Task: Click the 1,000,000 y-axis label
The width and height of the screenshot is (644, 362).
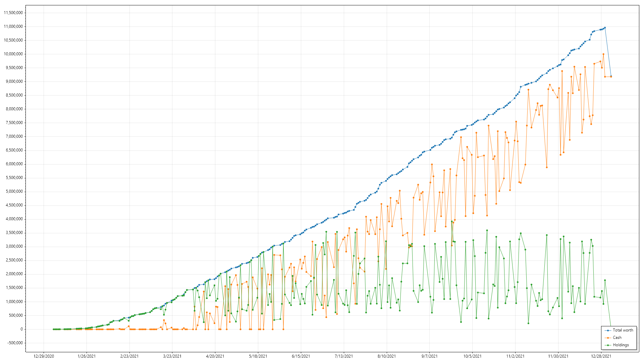Action: [x=14, y=302]
